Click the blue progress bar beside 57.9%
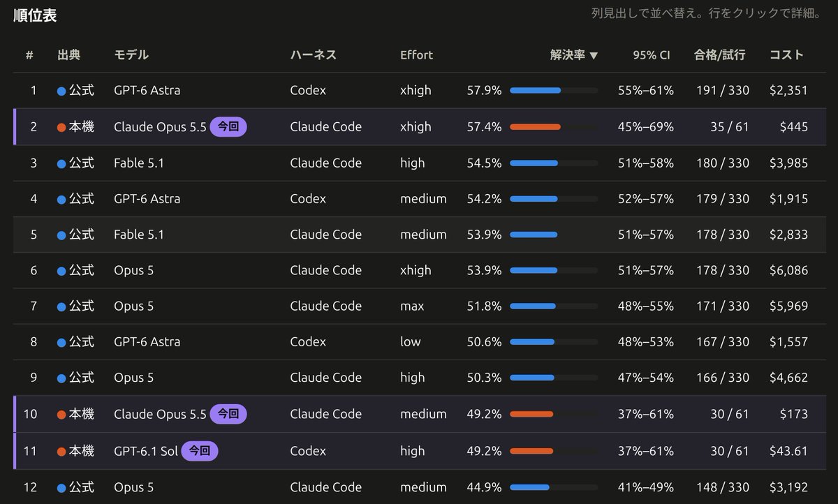This screenshot has width=838, height=504. (554, 90)
